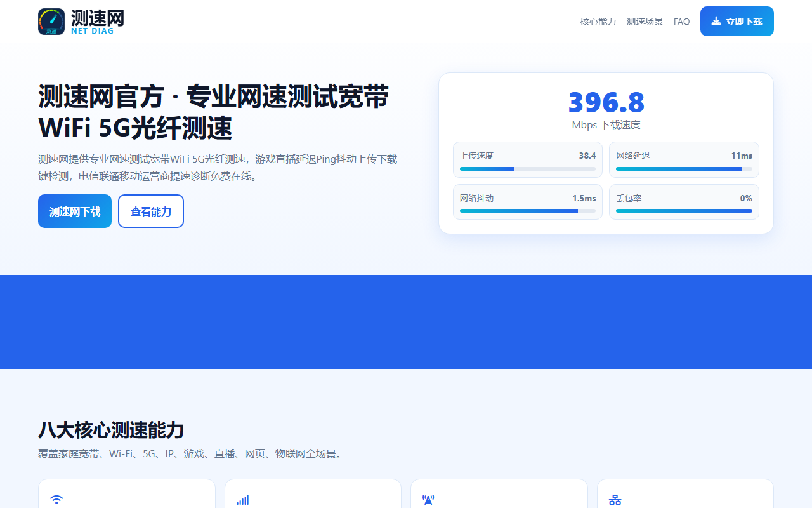
Task: Click the 396.8 download speed value
Action: (x=606, y=102)
